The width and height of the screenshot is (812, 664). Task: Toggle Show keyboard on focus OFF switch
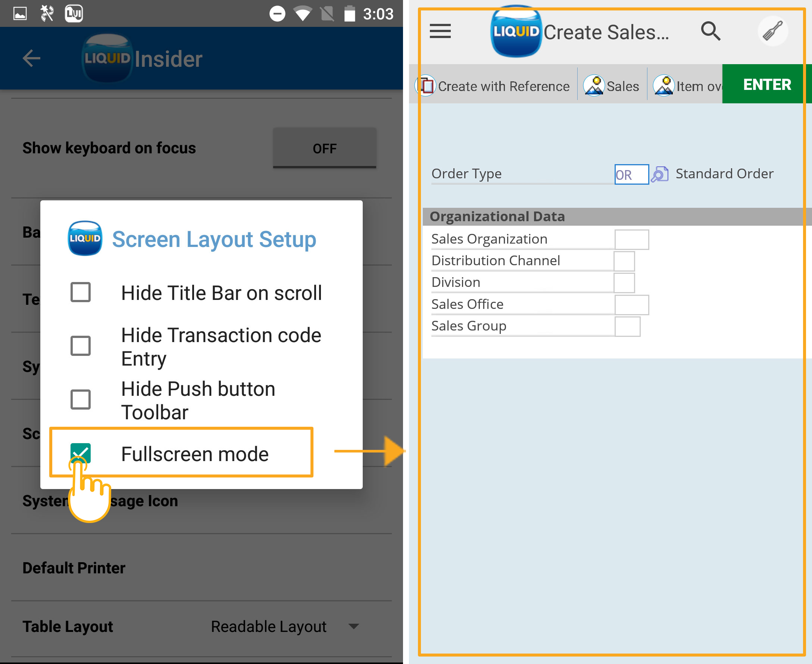click(x=325, y=148)
